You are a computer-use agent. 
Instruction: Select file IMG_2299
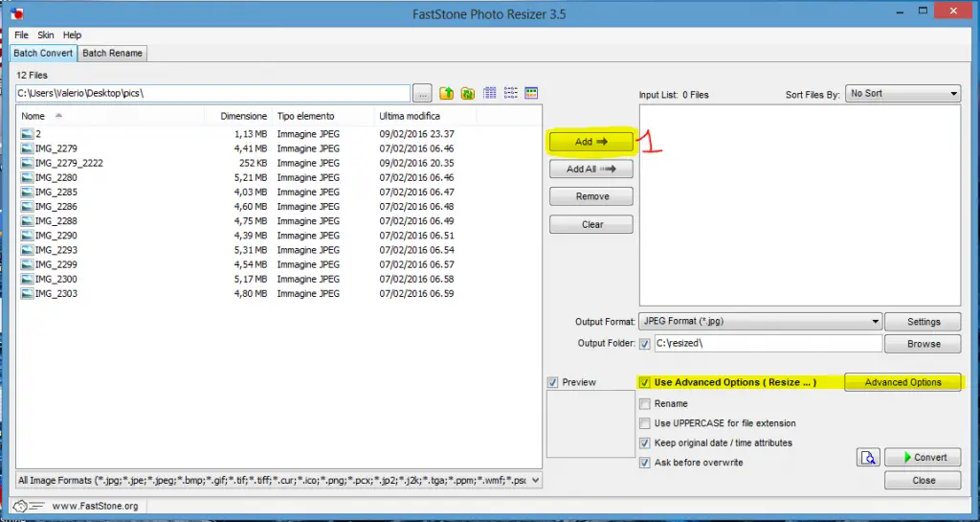point(56,264)
